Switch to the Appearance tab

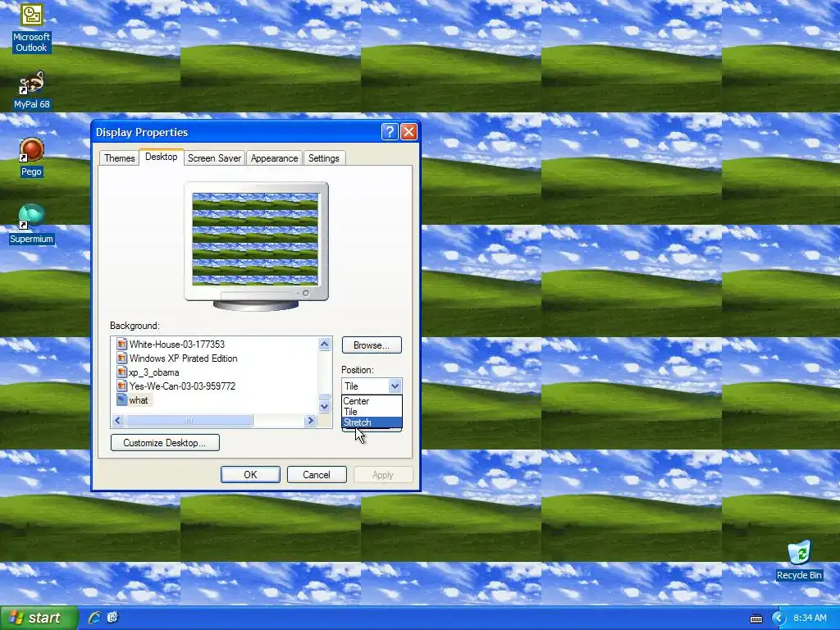tap(274, 158)
